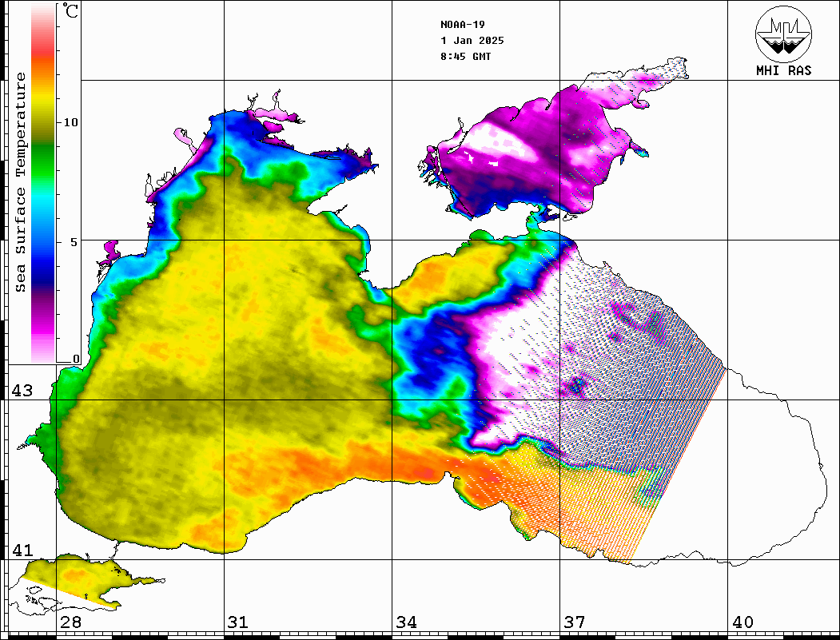Click the "1 Jan 2025" date text

[472, 41]
